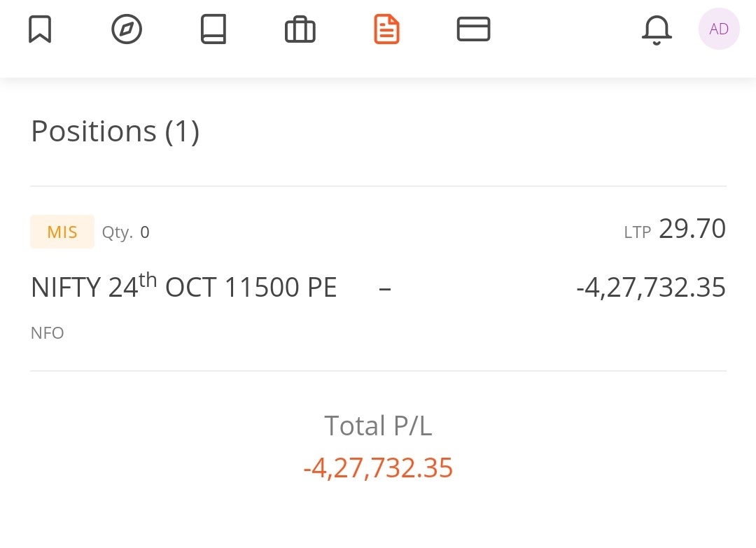The height and width of the screenshot is (548, 756).
Task: Click the MIS product tag
Action: [x=62, y=232]
